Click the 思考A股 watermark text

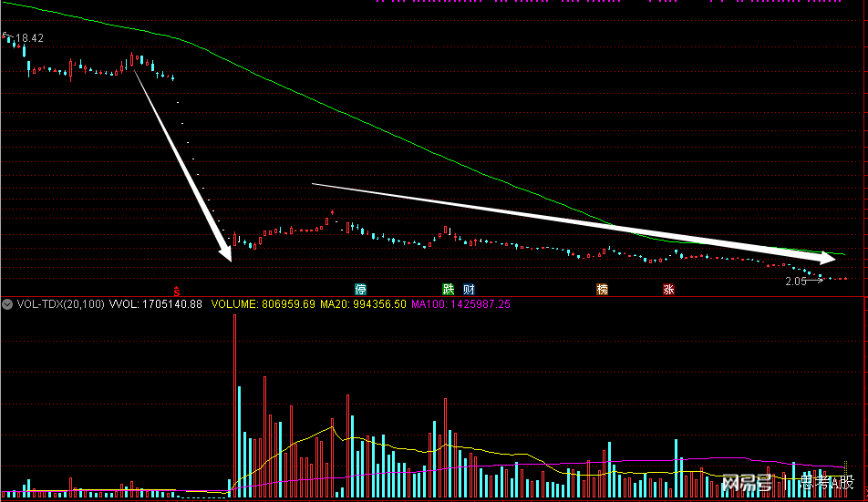[823, 482]
